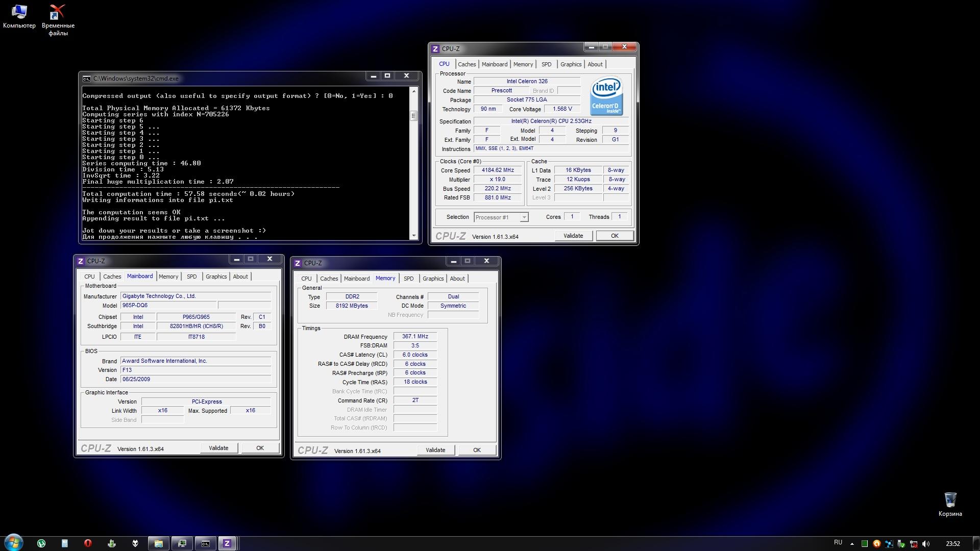Click the Total computation time line in cmd
980x551 pixels.
pos(188,194)
